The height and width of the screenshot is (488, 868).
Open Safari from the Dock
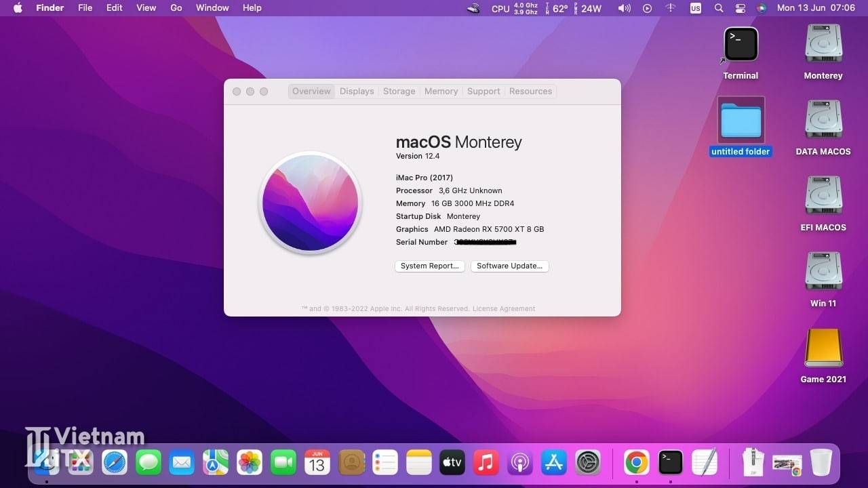pyautogui.click(x=115, y=463)
